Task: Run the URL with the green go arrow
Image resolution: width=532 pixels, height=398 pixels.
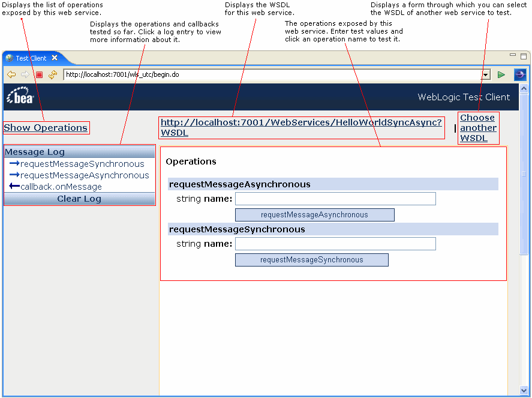Action: pos(501,74)
